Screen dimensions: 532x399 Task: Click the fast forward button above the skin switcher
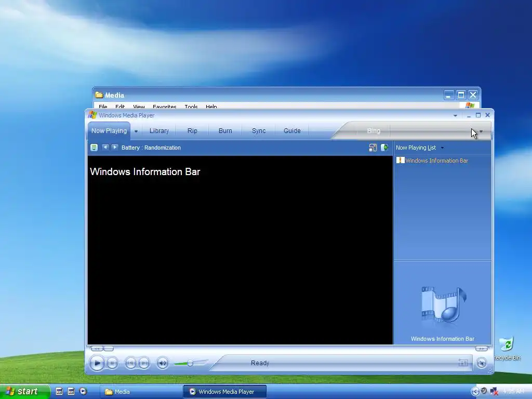482,349
